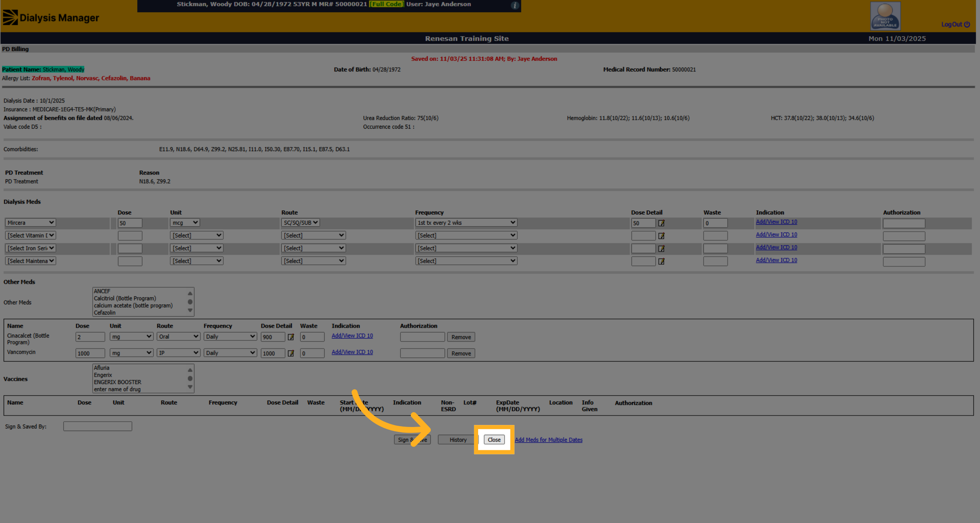Open Add Meds for Multiple Dates link
The width and height of the screenshot is (980, 523).
click(548, 440)
